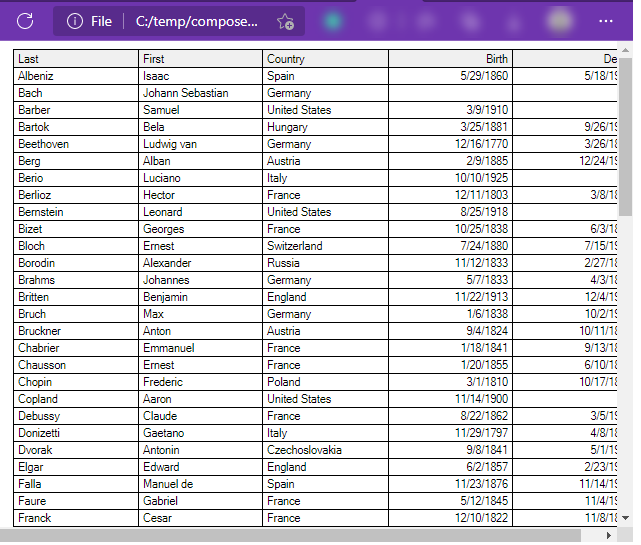Select the Last column header
The width and height of the screenshot is (641, 545).
point(76,59)
